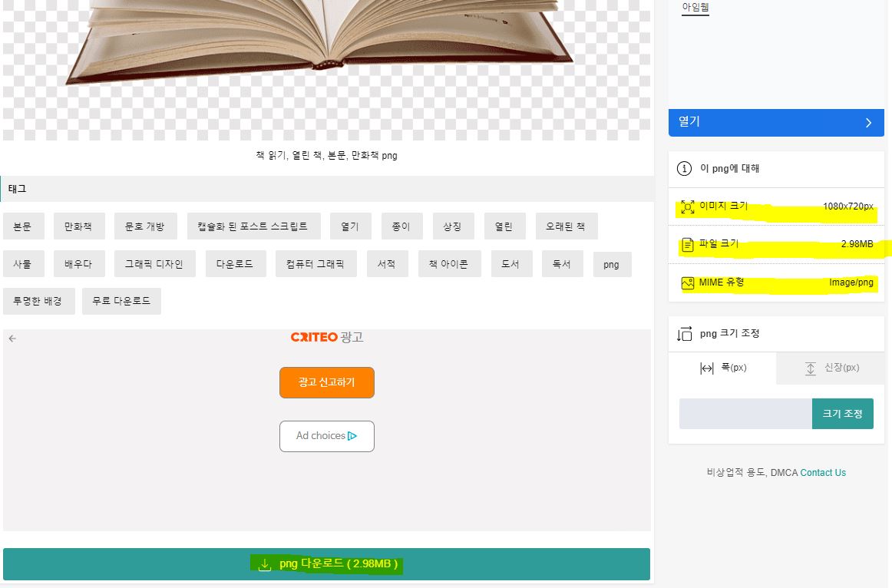This screenshot has width=892, height=588.
Task: Click the back arrow icon in the ad panel
Action: pos(12,339)
